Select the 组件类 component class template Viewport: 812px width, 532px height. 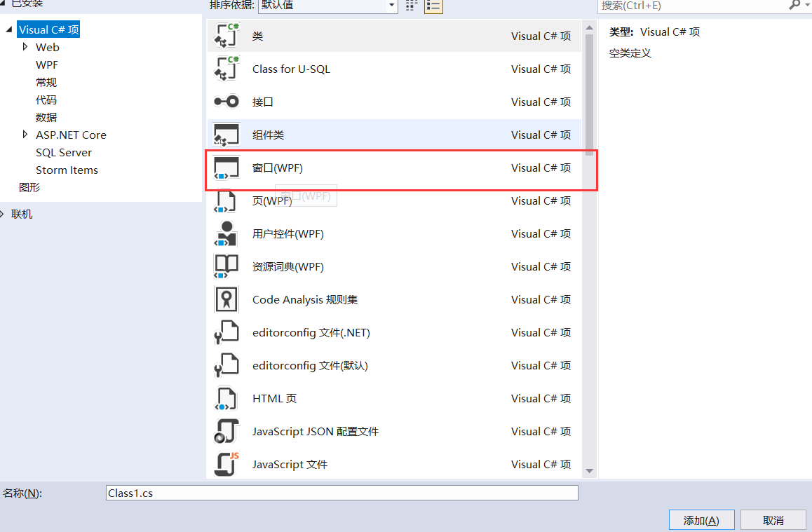pyautogui.click(x=226, y=134)
